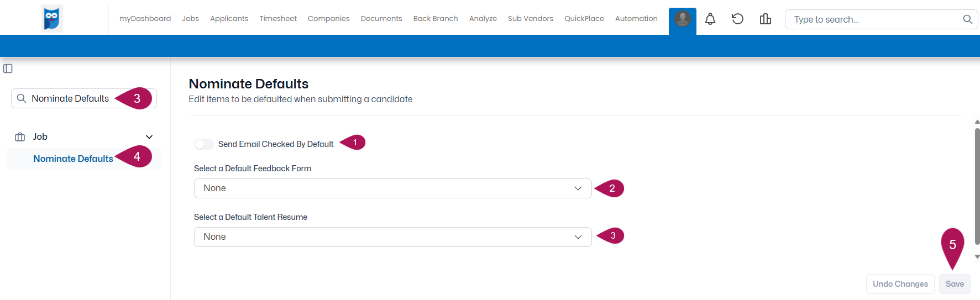Image resolution: width=980 pixels, height=300 pixels.
Task: Open the Documents menu
Action: (x=381, y=18)
